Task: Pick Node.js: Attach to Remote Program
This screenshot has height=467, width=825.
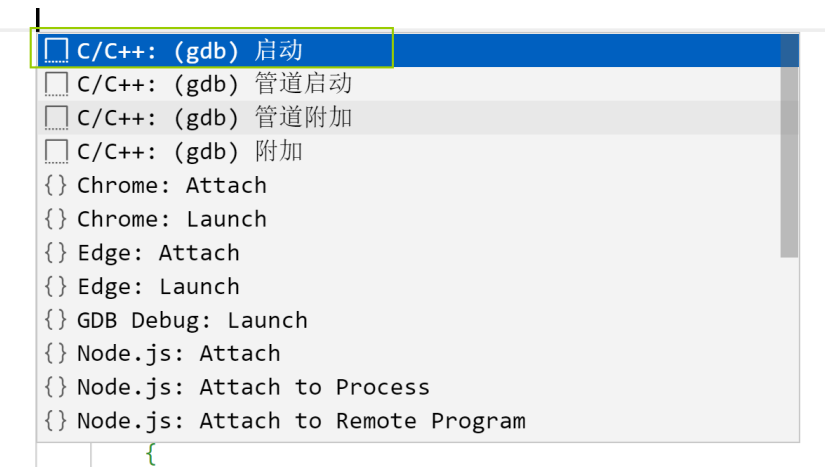Action: click(x=418, y=421)
